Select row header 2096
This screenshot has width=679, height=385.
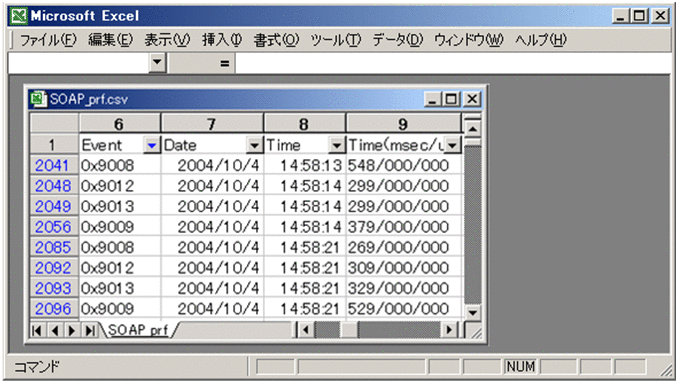54,309
